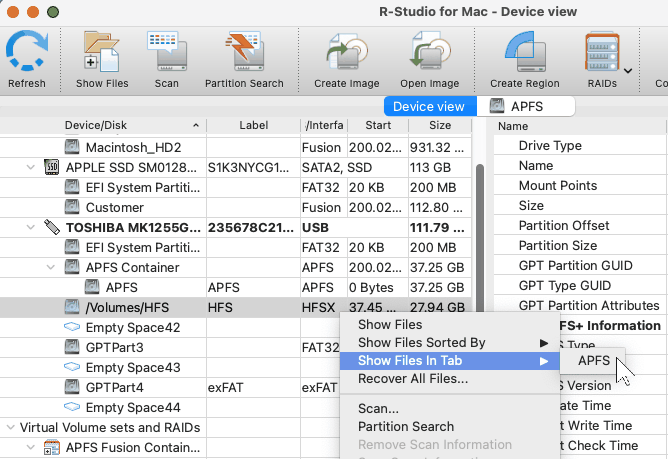Click the Name header in properties panel
The width and height of the screenshot is (668, 459).
tap(513, 126)
